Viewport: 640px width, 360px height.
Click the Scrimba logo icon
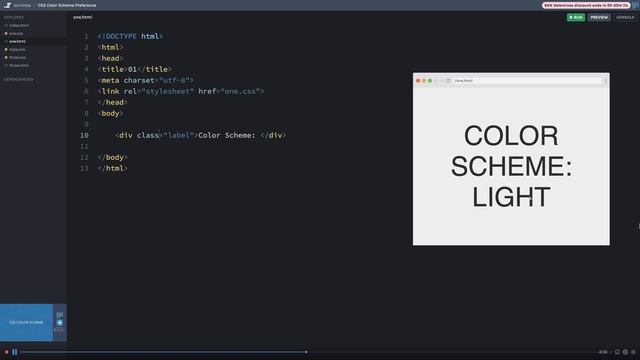click(x=7, y=5)
